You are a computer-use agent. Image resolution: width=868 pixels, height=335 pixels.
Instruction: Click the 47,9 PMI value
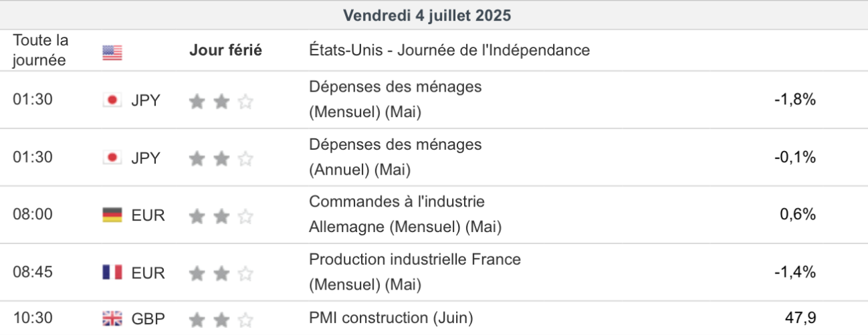coord(800,318)
